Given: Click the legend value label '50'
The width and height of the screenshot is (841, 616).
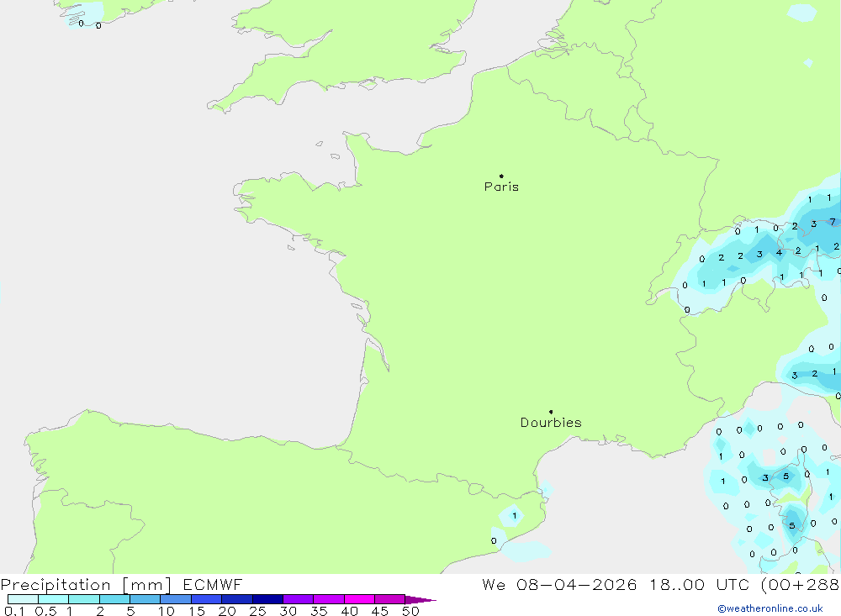Looking at the screenshot, I should 410,611.
